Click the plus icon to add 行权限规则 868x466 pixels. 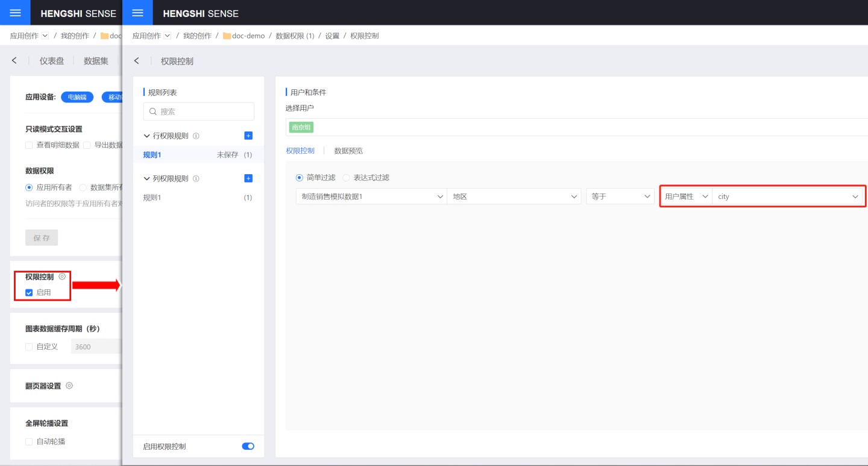[248, 136]
